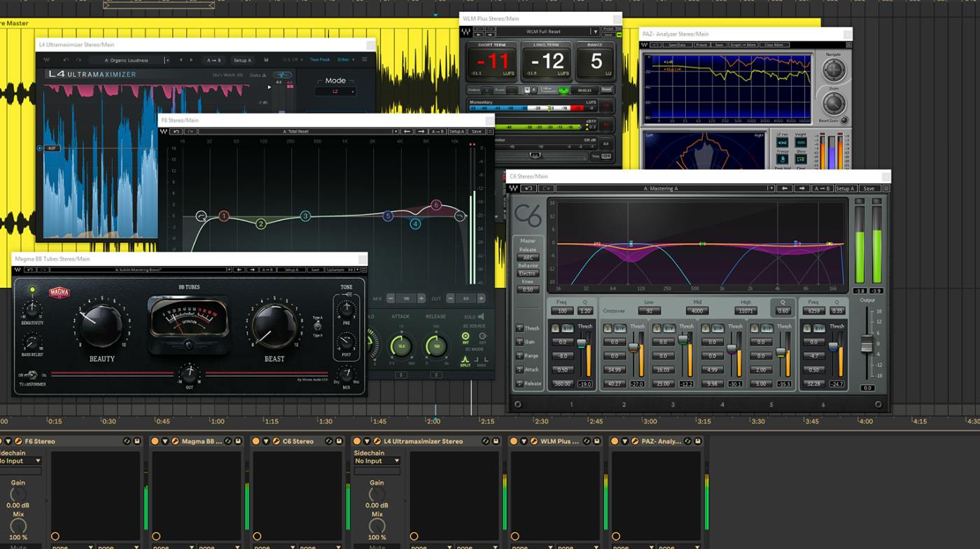980x549 pixels.
Task: Open L4 Mode selector showing L2
Action: point(335,92)
